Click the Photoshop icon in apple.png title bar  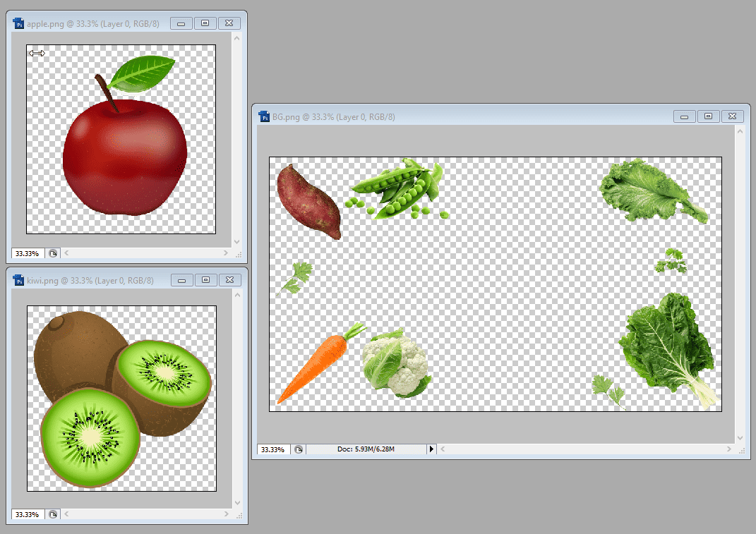pos(19,23)
